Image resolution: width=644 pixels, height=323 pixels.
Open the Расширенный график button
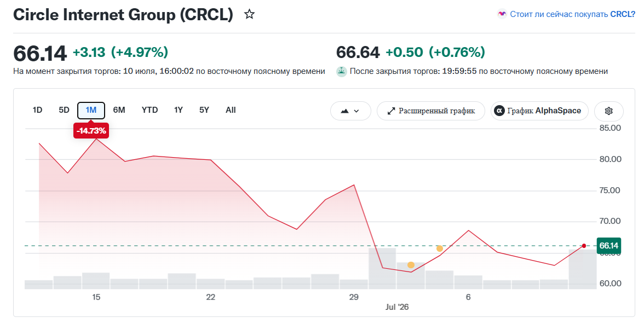431,111
